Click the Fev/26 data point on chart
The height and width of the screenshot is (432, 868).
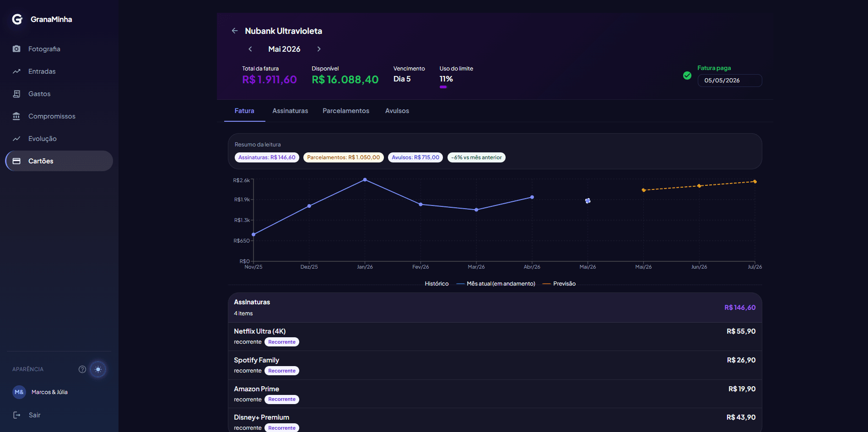coord(421,205)
